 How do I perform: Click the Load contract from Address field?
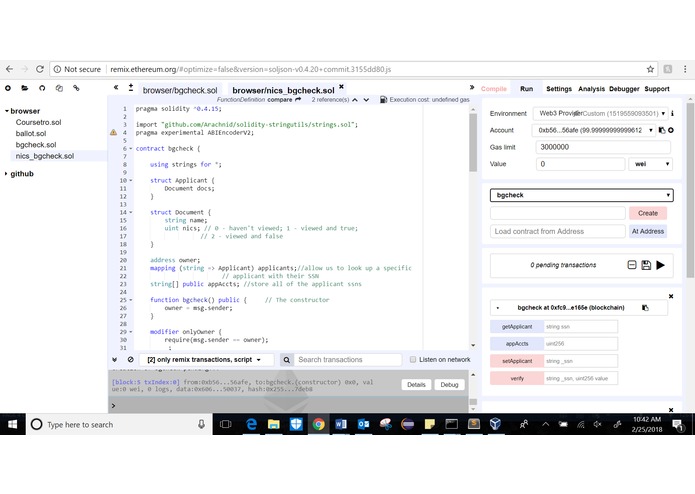558,231
